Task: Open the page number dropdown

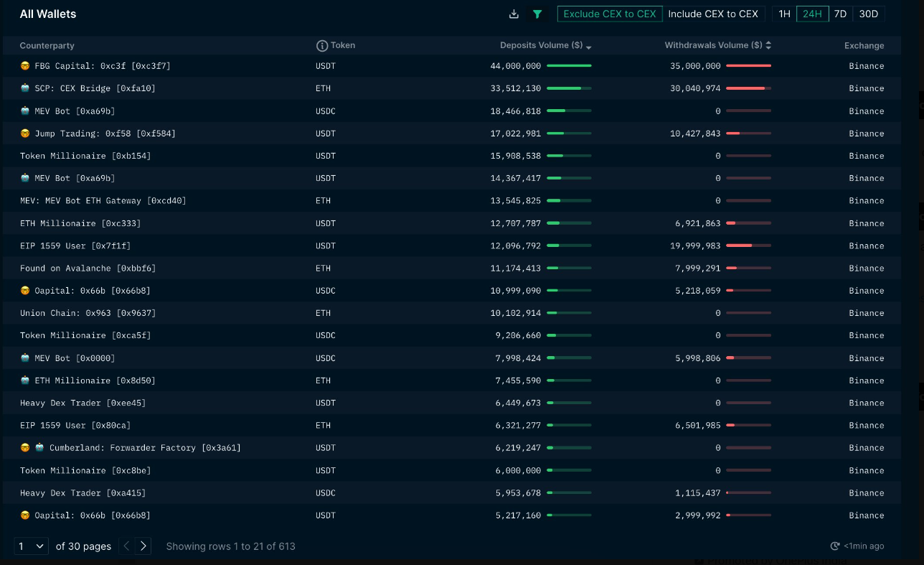Action: [31, 546]
